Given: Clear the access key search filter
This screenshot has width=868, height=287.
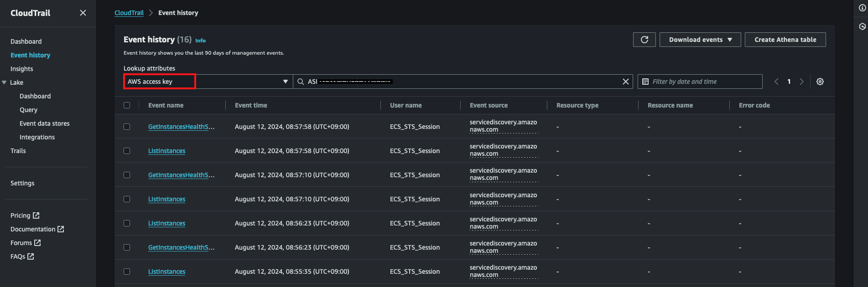Looking at the screenshot, I should (x=625, y=82).
